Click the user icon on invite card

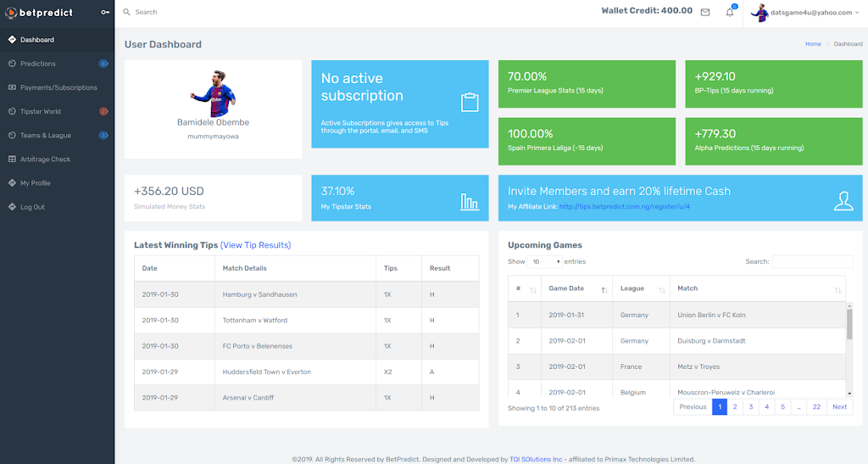coord(843,201)
